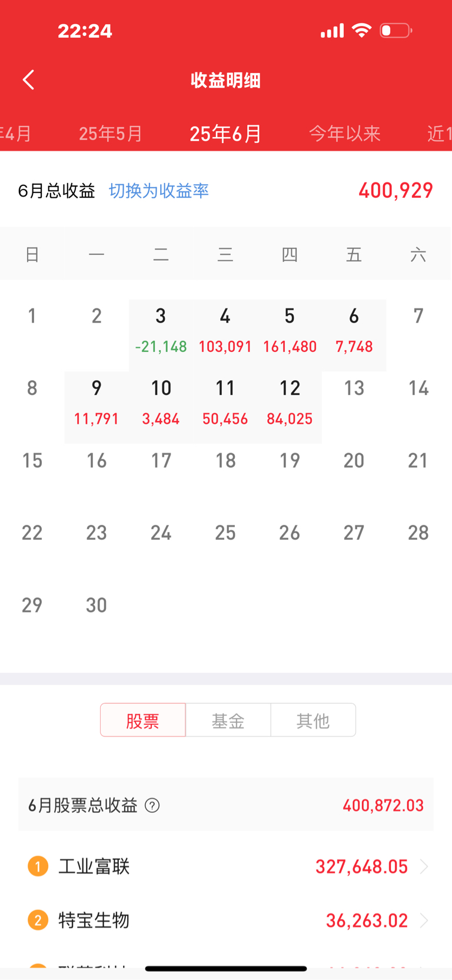Switch to the 基金 segment

[x=228, y=720]
